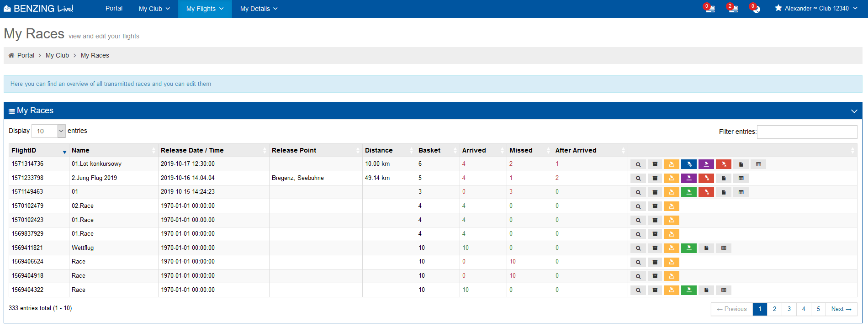
Task: Click the purple pigeon icon for 2.Jung Flug 2019
Action: (x=689, y=179)
